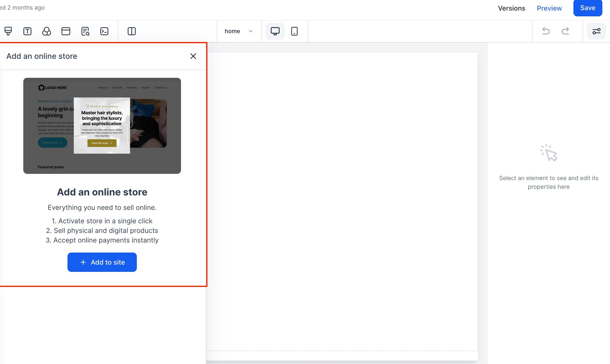Undo the last change
This screenshot has width=610, height=364.
pos(546,31)
